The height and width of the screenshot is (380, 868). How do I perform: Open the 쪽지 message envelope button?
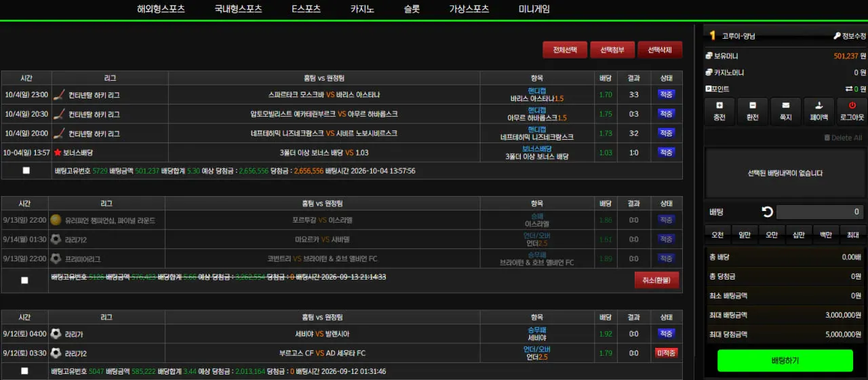786,111
